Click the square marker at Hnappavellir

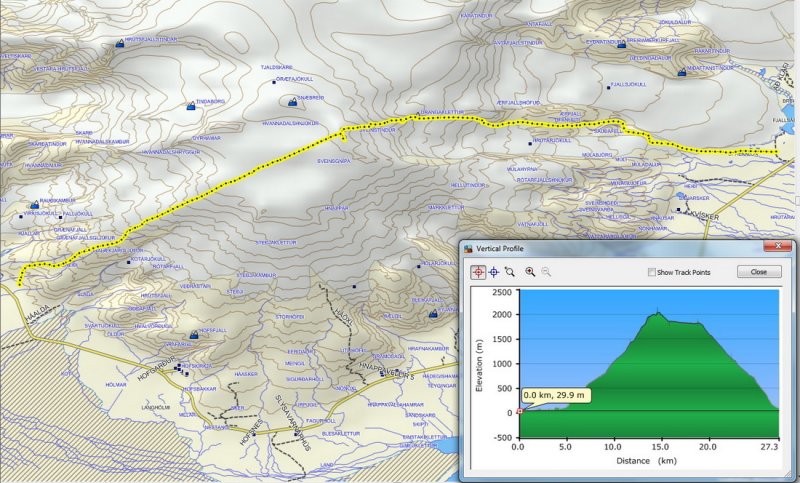coord(382,374)
